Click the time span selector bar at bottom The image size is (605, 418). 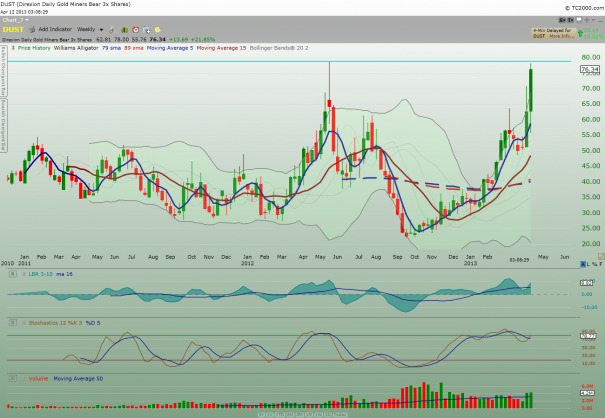pos(302,415)
